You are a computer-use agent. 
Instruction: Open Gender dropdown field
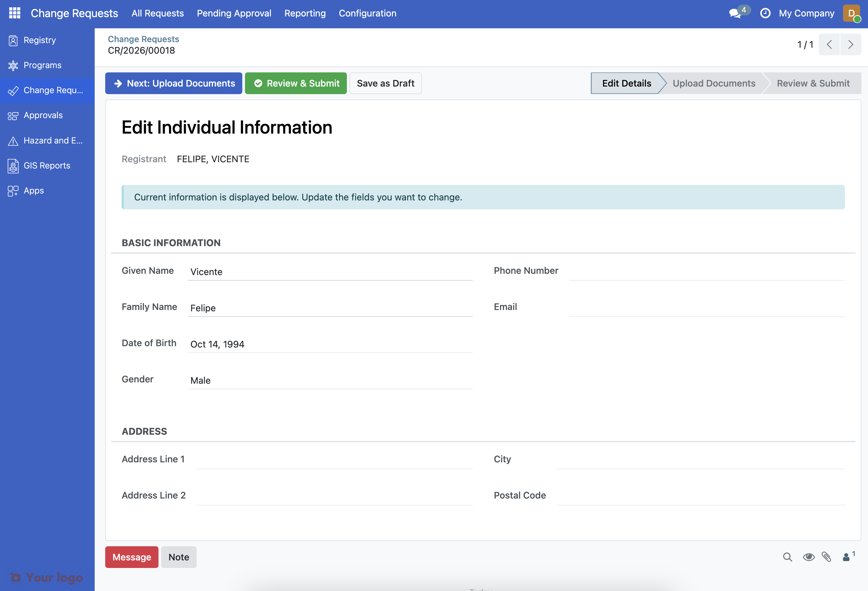[x=330, y=380]
